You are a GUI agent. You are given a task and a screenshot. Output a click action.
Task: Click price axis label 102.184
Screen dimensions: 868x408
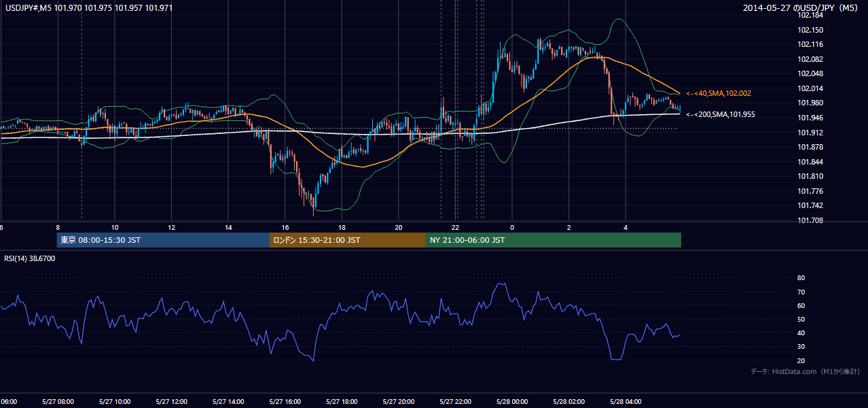point(811,15)
